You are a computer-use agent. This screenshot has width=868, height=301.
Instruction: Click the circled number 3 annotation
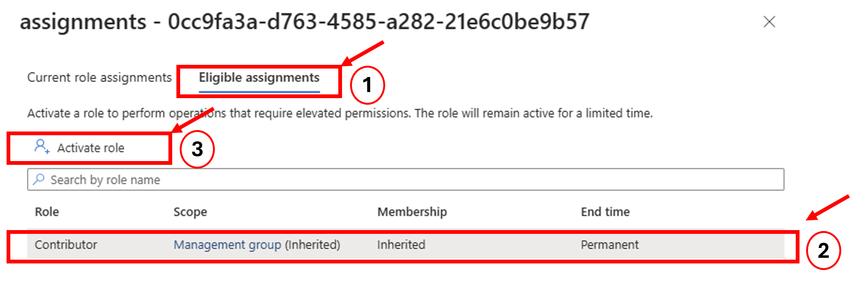[198, 149]
